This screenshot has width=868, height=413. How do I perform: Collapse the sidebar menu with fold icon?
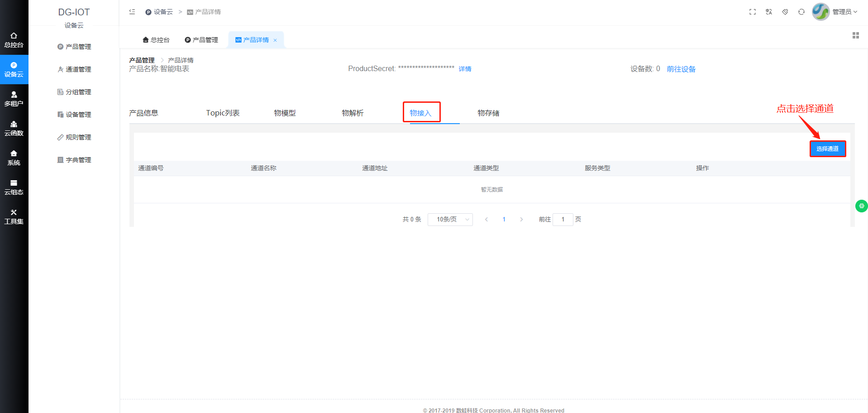[132, 12]
